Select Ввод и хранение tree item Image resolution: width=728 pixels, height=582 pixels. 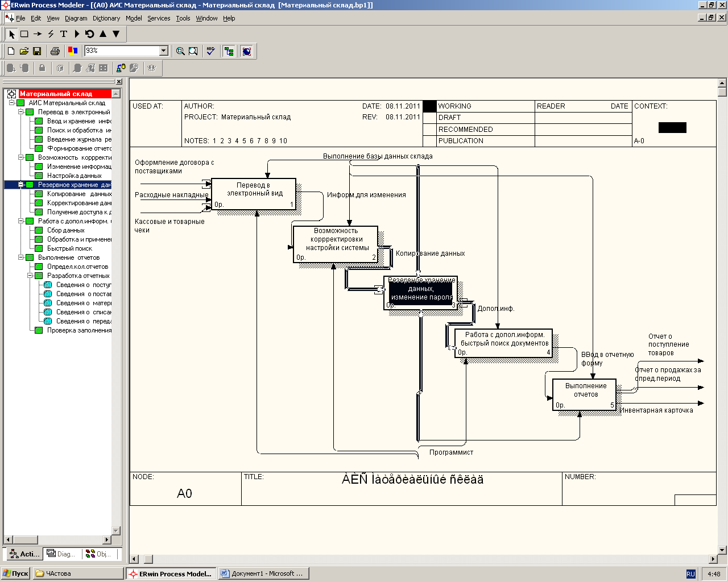coord(79,121)
